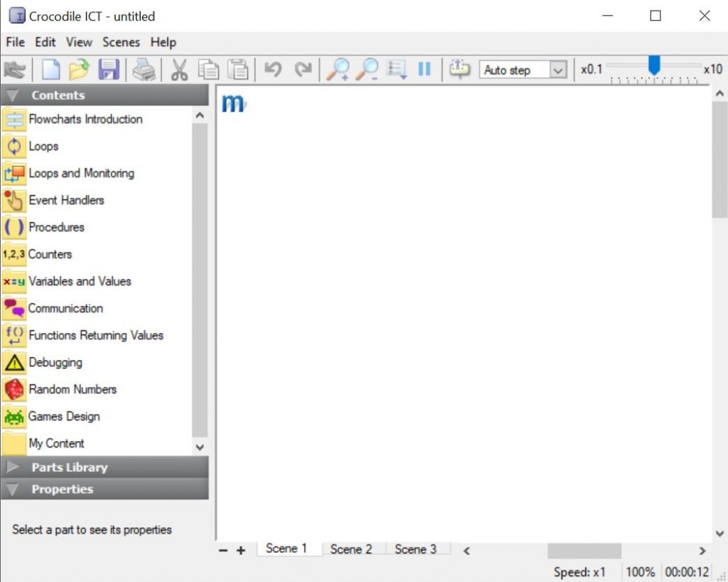Switch to the Scene 2 tab
This screenshot has height=582, width=728.
click(x=351, y=549)
